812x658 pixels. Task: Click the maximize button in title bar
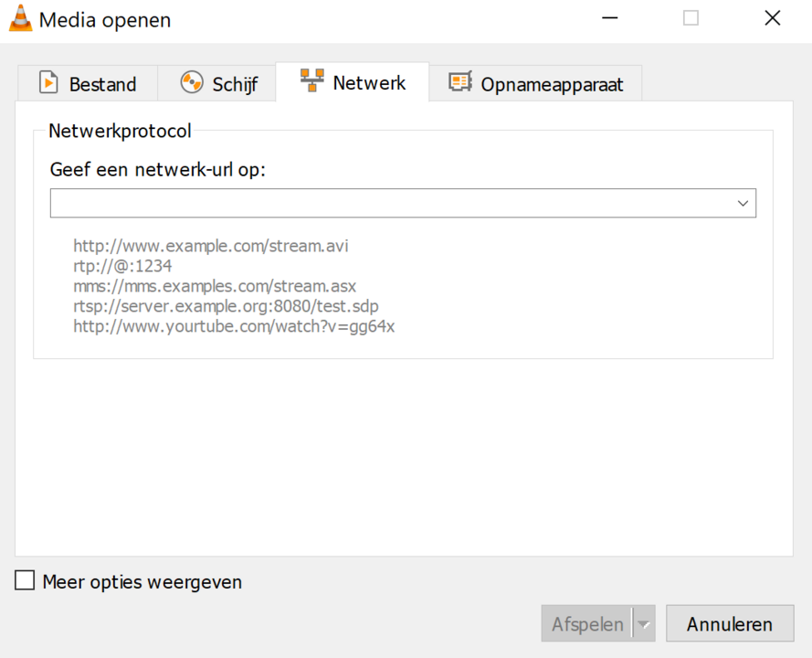click(x=691, y=19)
